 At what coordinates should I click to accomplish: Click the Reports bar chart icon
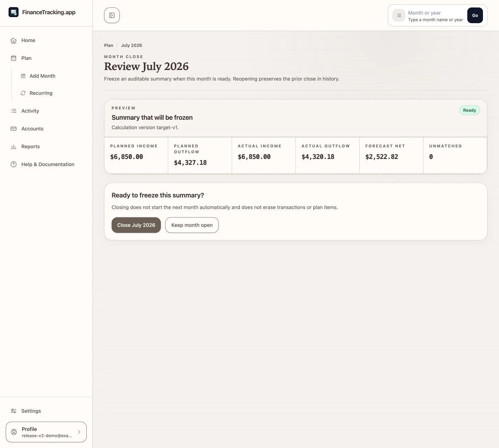(14, 146)
